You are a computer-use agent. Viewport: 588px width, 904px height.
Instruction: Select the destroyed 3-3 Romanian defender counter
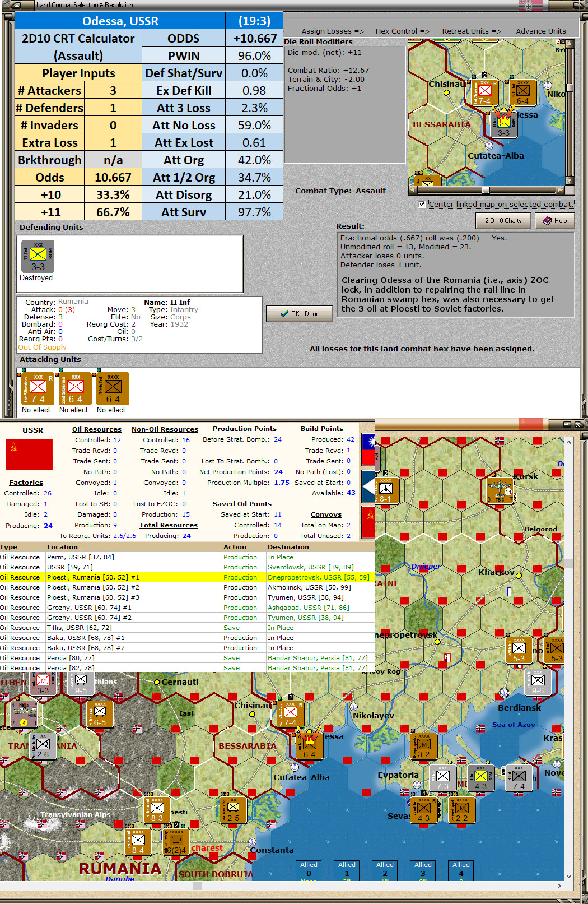[x=38, y=256]
